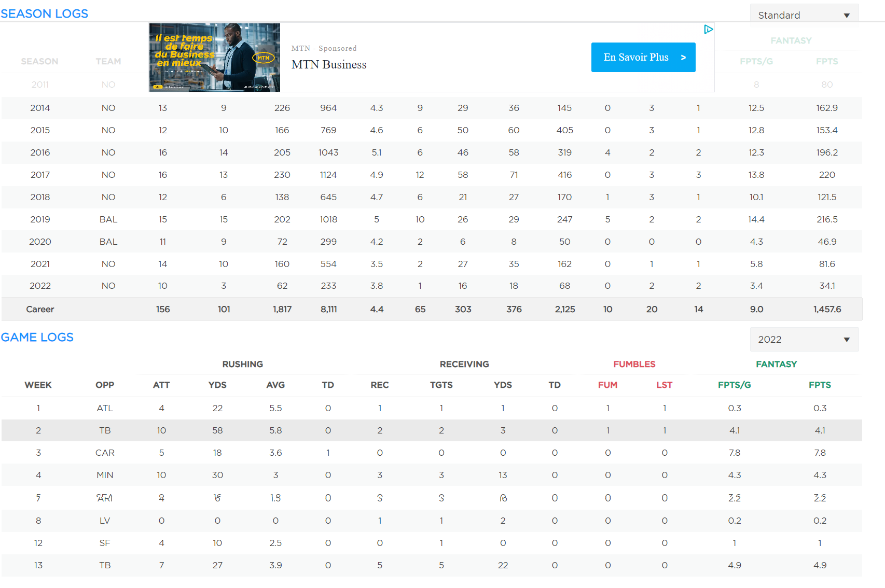Click the WEEK column header

(38, 385)
